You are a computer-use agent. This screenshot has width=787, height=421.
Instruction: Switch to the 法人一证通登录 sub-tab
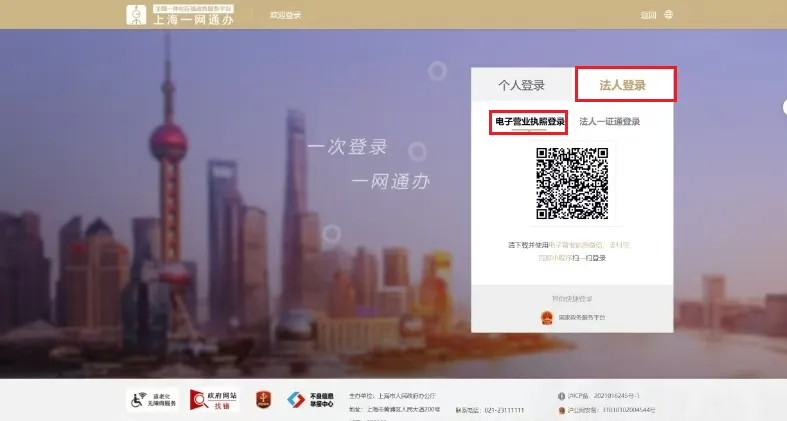(609, 121)
